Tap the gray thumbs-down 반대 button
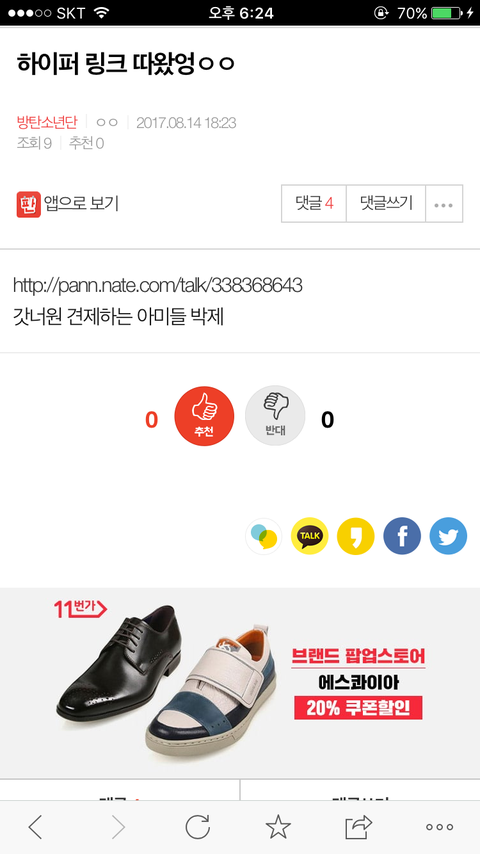480x854 pixels. pos(275,417)
